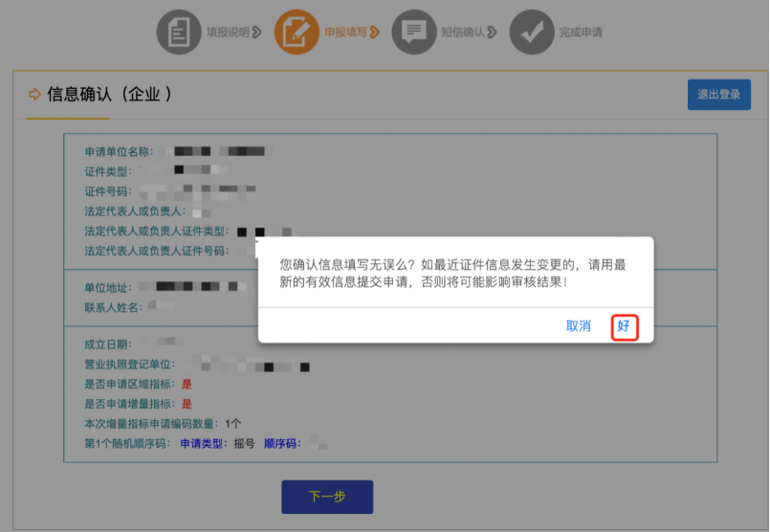This screenshot has height=532, width=770.
Task: Click the 信息确认（企业）heading
Action: (109, 94)
